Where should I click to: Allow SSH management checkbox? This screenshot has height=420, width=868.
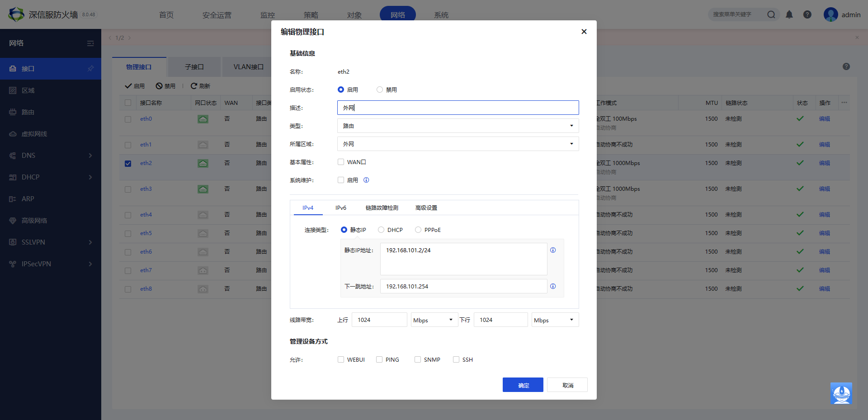(456, 359)
